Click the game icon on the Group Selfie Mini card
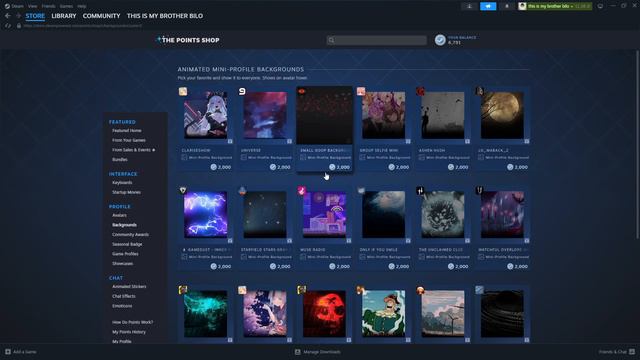The height and width of the screenshot is (360, 640). [x=361, y=91]
